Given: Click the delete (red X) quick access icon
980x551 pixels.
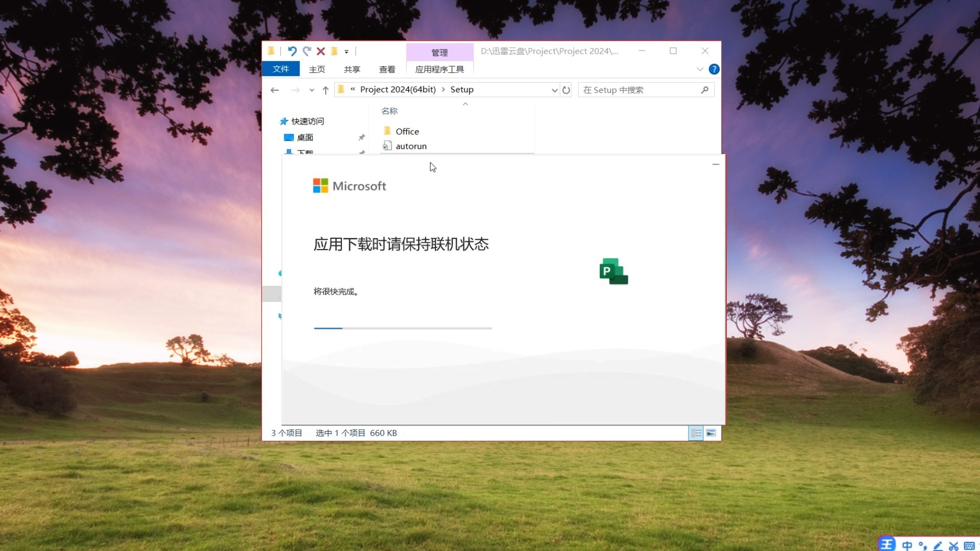Looking at the screenshot, I should pyautogui.click(x=321, y=51).
